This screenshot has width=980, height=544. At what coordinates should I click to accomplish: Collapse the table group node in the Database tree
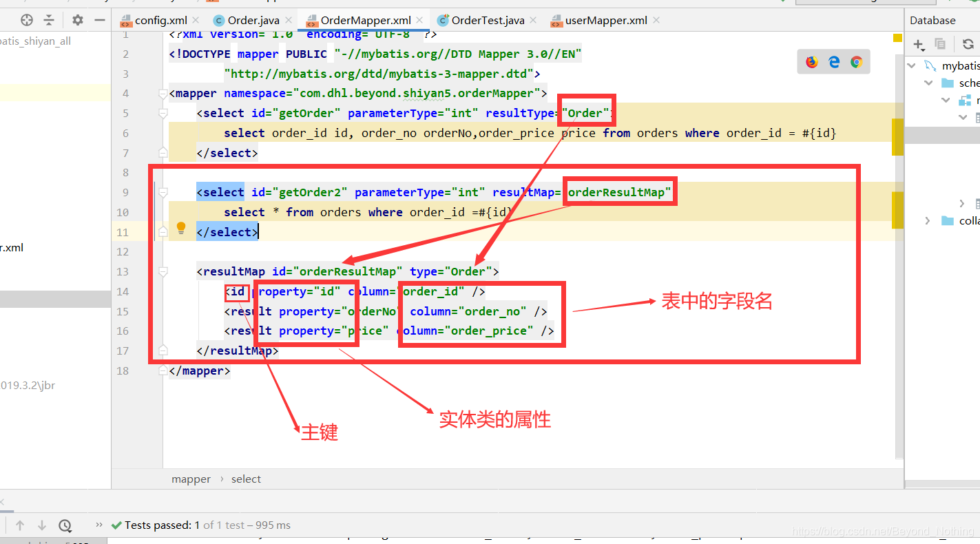coord(963,117)
